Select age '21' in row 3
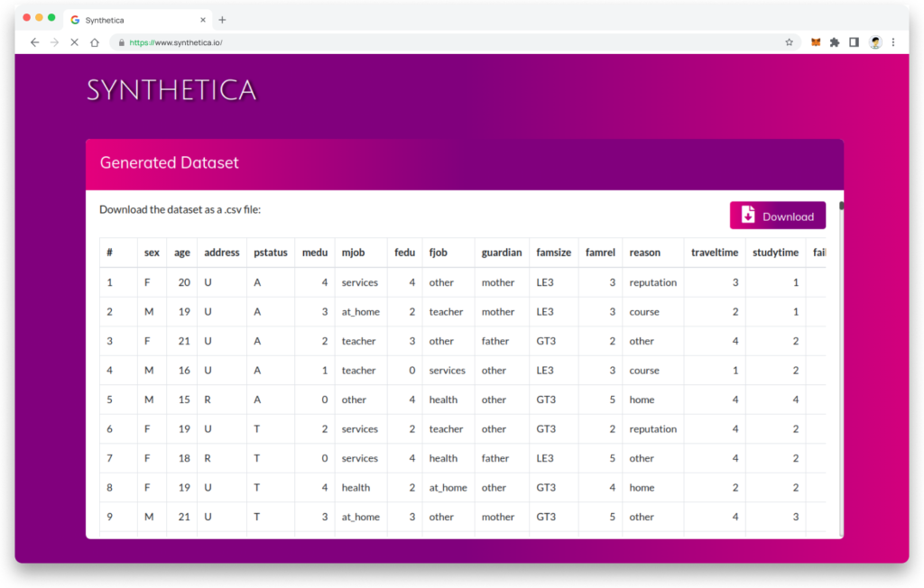Viewport: 924px width, 588px height. point(184,341)
